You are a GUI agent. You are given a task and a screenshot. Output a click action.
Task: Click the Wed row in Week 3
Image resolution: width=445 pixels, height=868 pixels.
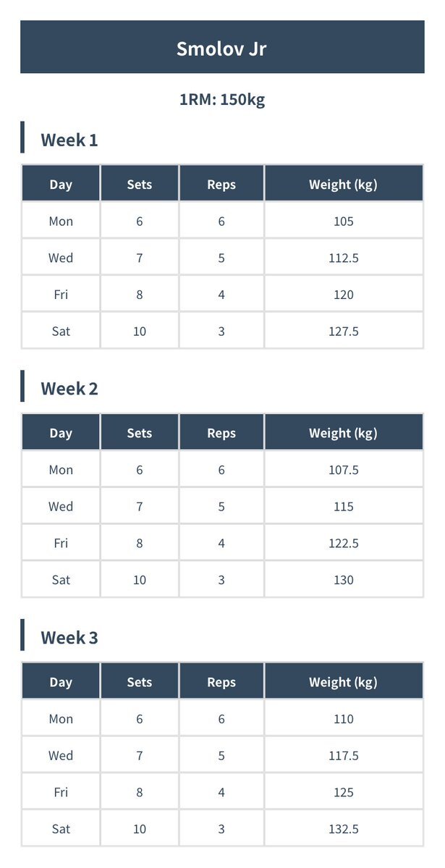[x=223, y=754]
